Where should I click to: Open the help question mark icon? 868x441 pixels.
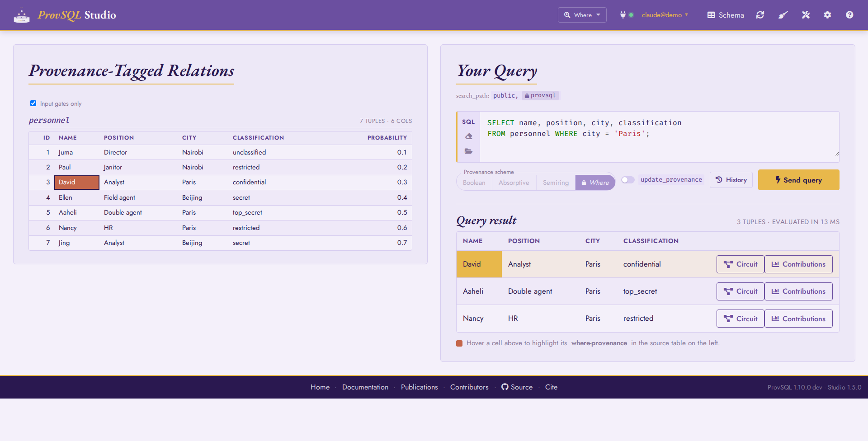pos(849,15)
